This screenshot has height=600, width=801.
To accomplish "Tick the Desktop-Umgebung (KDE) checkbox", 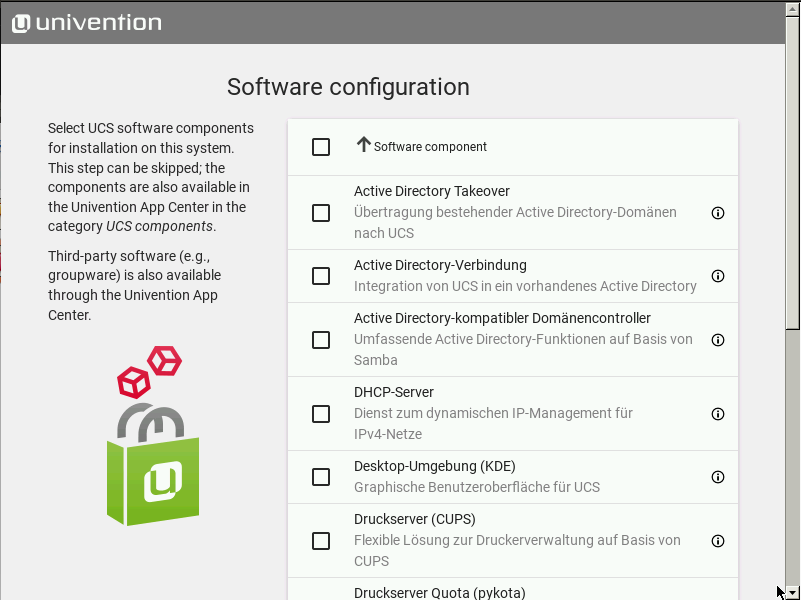I will coord(321,477).
